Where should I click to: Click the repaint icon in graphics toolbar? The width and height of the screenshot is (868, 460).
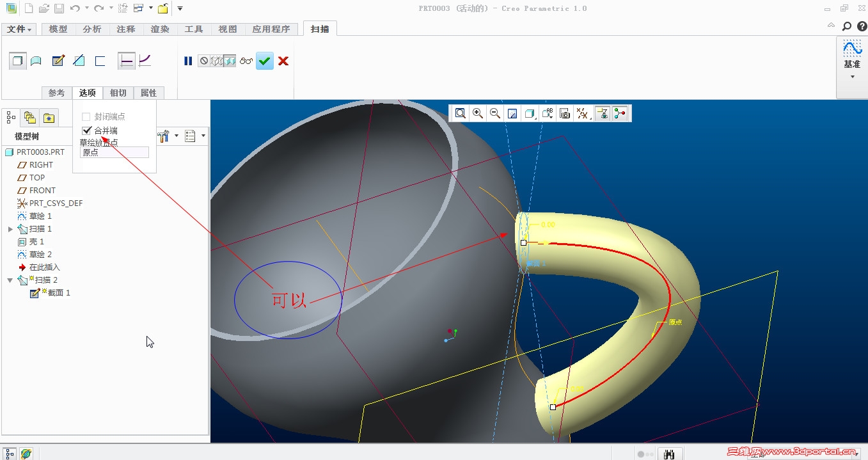(512, 113)
